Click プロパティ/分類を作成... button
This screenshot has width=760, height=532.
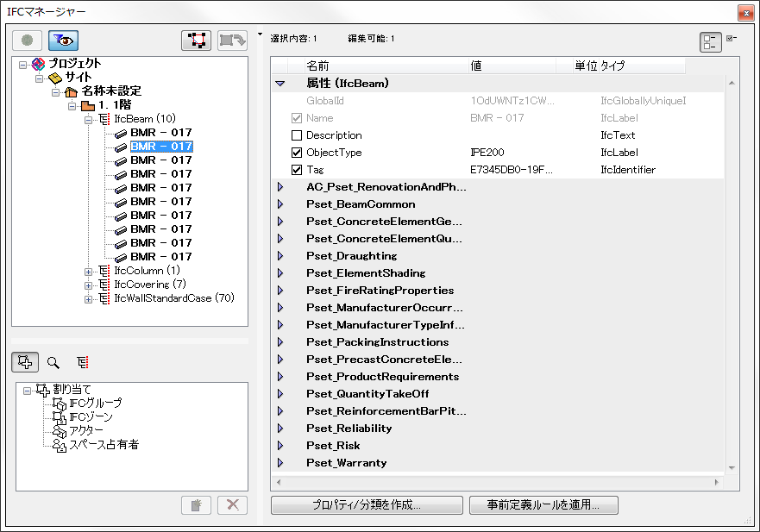click(367, 505)
